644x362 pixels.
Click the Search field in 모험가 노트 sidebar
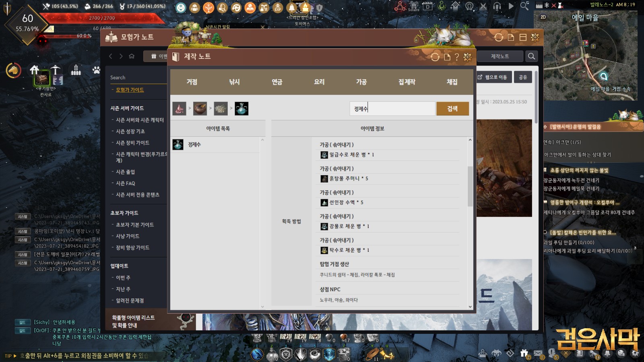pyautogui.click(x=138, y=77)
